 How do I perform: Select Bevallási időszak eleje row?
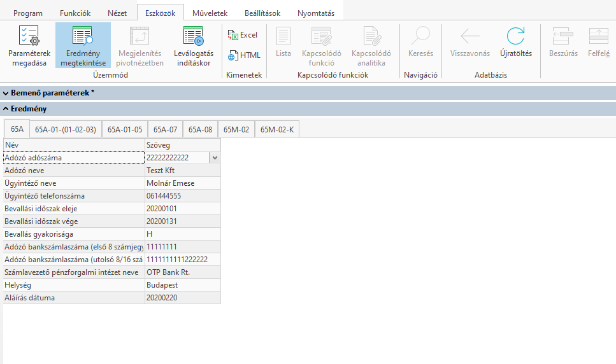tap(74, 209)
